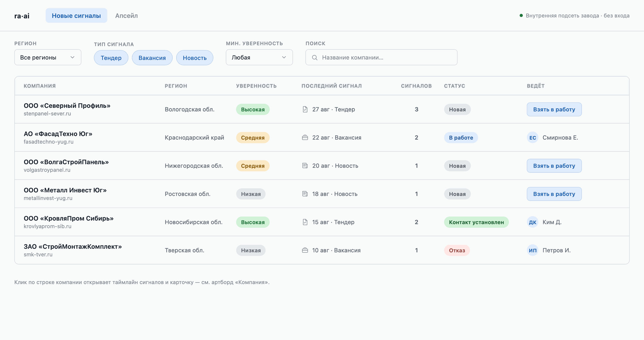Click the magnifier icon in the search field

[x=315, y=57]
